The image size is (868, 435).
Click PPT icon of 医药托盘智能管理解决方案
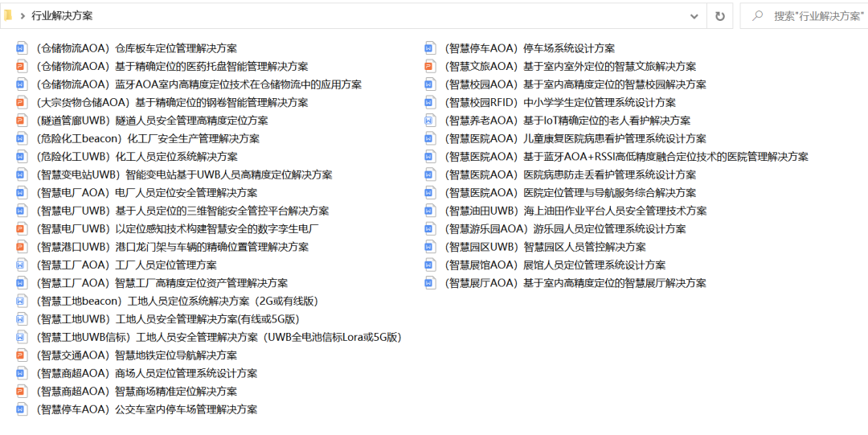pyautogui.click(x=22, y=67)
